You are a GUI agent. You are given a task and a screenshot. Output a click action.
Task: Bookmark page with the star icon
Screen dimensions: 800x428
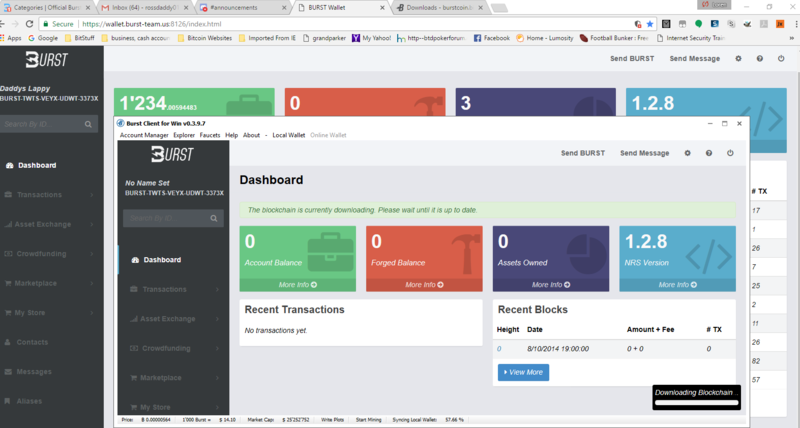pos(649,23)
